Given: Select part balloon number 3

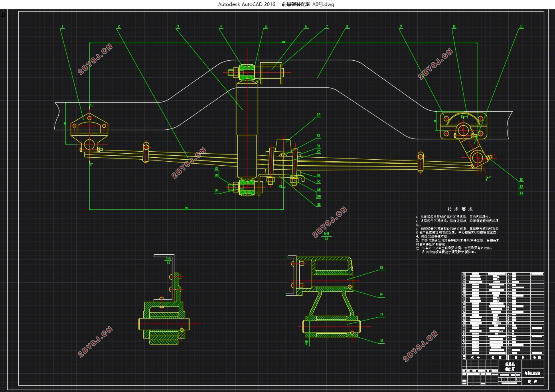Looking at the screenshot, I should (178, 27).
